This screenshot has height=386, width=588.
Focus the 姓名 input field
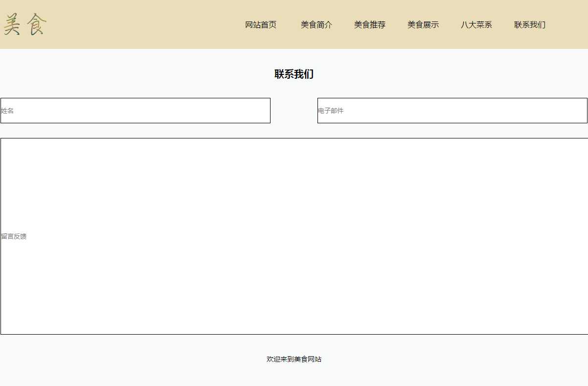[135, 111]
